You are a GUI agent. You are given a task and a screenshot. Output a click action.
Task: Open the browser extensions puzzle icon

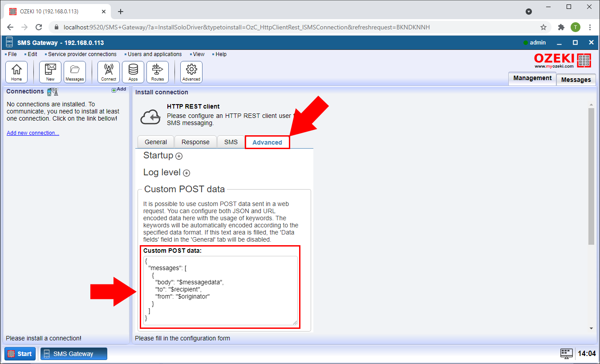(561, 27)
